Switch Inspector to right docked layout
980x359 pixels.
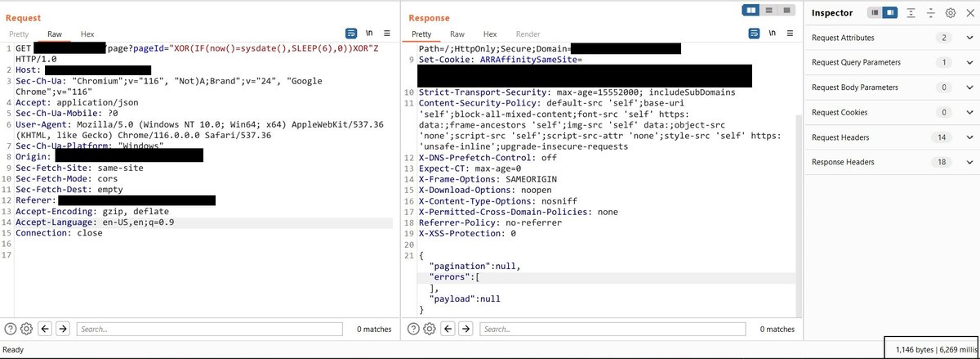(889, 13)
